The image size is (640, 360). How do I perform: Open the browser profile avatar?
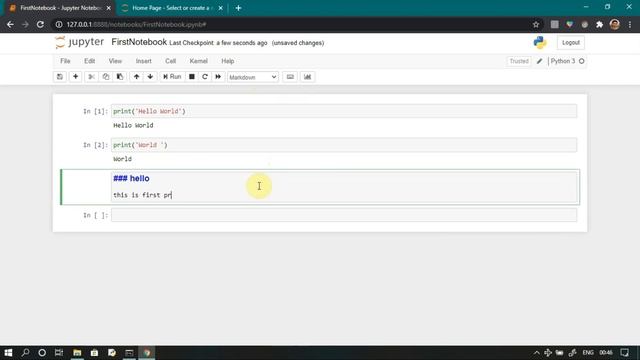(x=615, y=24)
